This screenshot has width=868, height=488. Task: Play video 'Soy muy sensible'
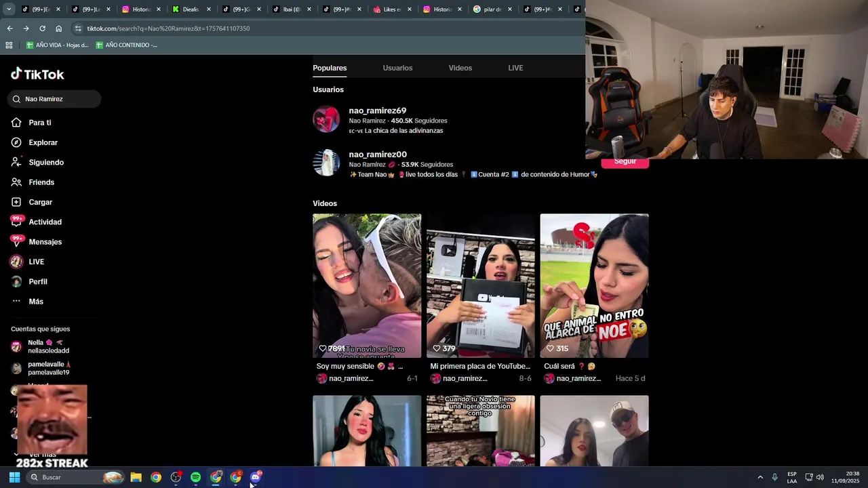coord(367,286)
